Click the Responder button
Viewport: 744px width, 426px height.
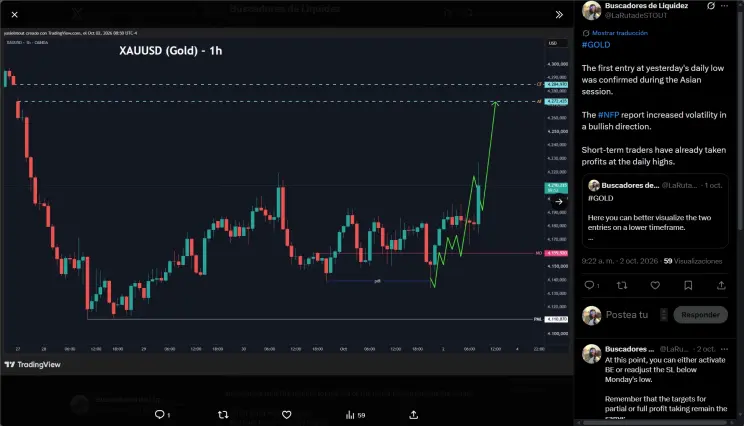pos(700,315)
